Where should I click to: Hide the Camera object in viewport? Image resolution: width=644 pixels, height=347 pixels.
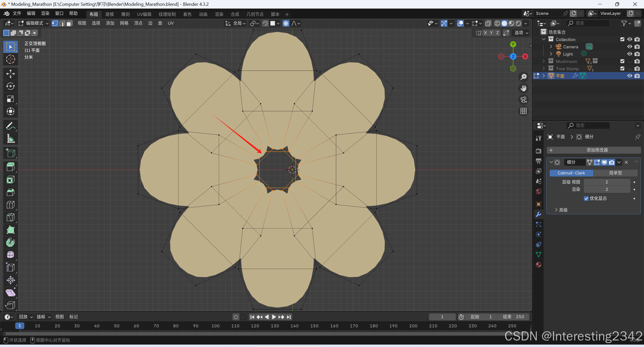[x=629, y=47]
